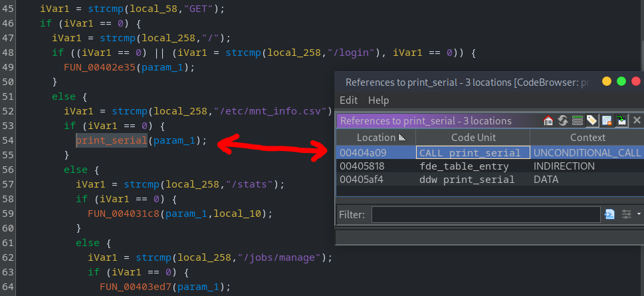The image size is (644, 296).
Task: Open the filter dropdown arrow
Action: pyautogui.click(x=639, y=214)
